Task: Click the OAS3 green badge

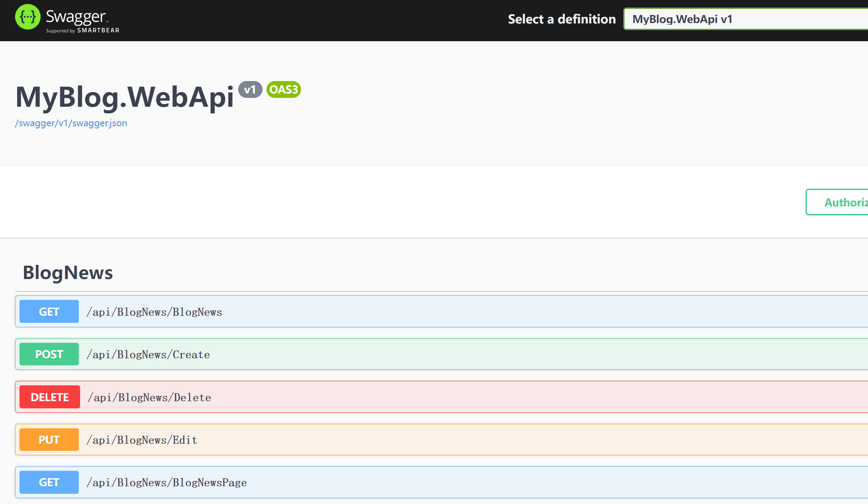Action: 283,89
